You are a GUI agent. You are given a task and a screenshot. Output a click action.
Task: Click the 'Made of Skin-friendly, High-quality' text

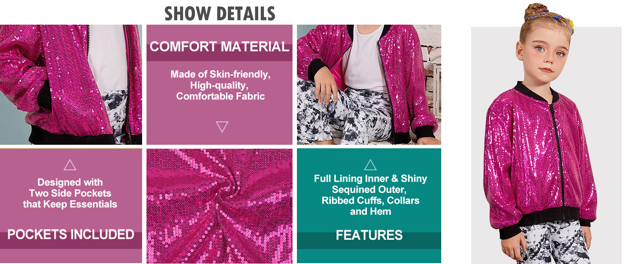(x=220, y=80)
